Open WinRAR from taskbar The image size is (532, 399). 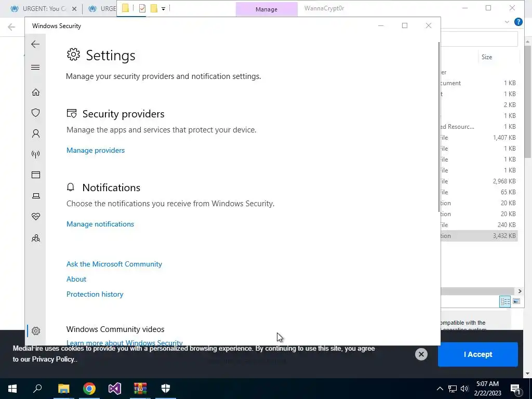click(140, 389)
